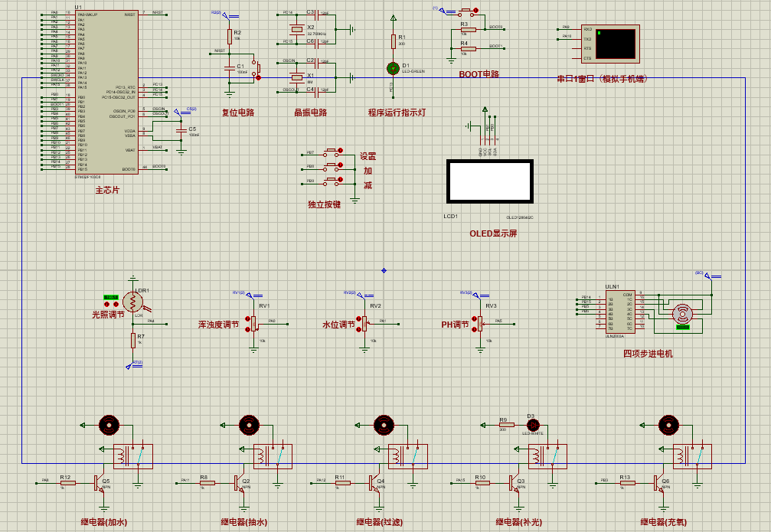Click the 8M crystal X1 component
This screenshot has width=771, height=532.
coord(296,77)
